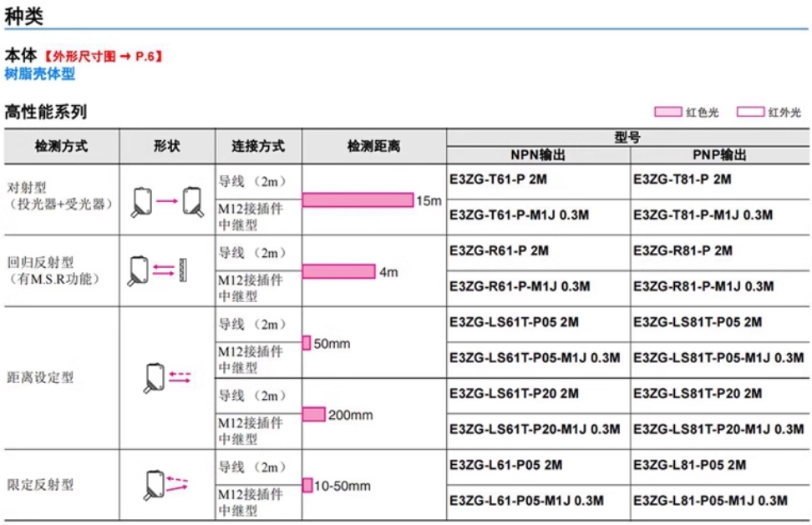
Task: Click the 200mm detection distance bar
Action: point(313,414)
